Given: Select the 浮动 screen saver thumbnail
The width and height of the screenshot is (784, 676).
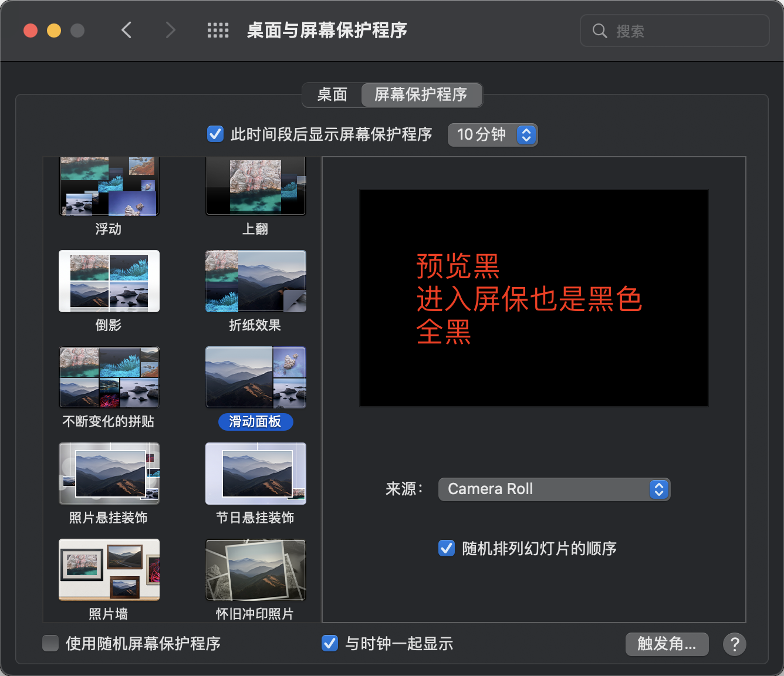Looking at the screenshot, I should click(x=109, y=187).
